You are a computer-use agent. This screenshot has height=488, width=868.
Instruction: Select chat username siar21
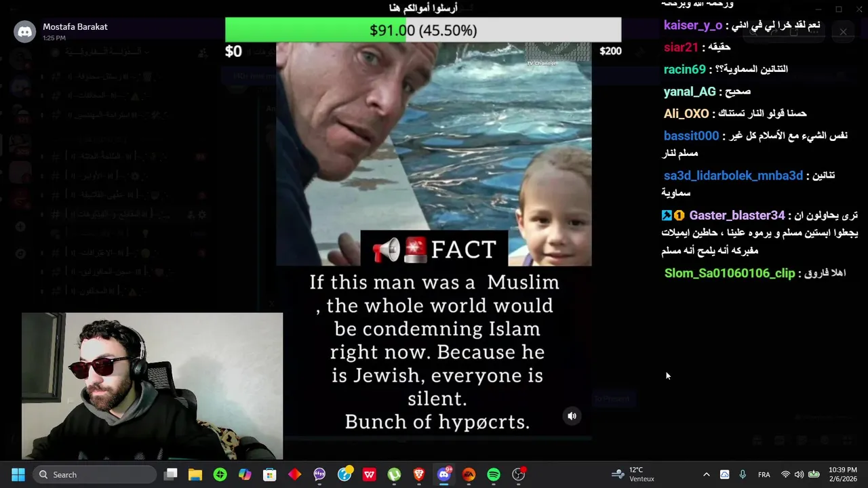(x=681, y=47)
